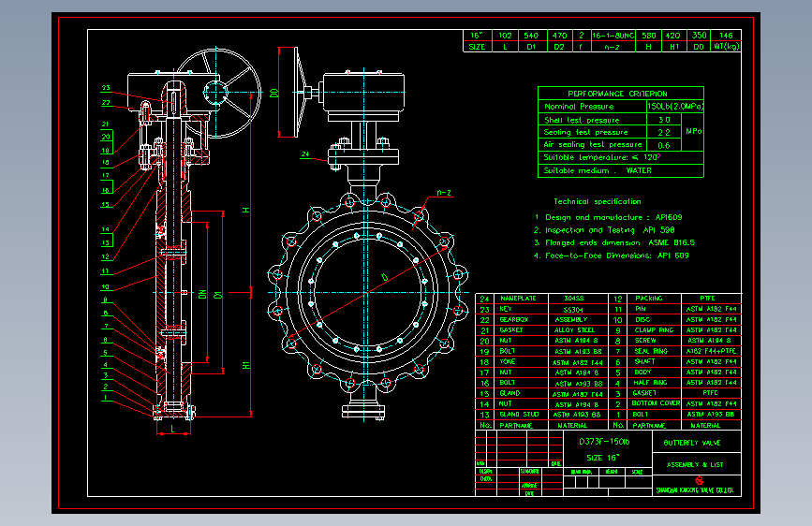Screen dimensions: 812x526
Task: Click the "Technical specification" heading
Action: 598,201
